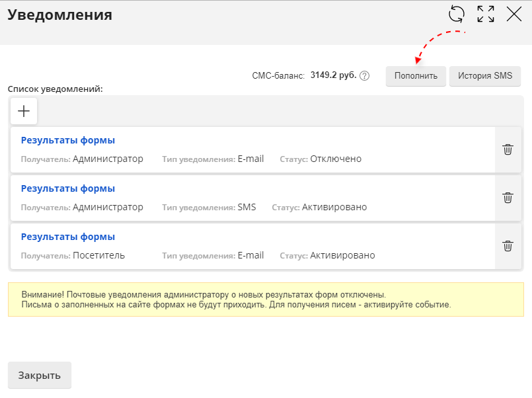Image resolution: width=532 pixels, height=398 pixels.
Task: Open Результаты формы with status Отключено
Action: (68, 140)
